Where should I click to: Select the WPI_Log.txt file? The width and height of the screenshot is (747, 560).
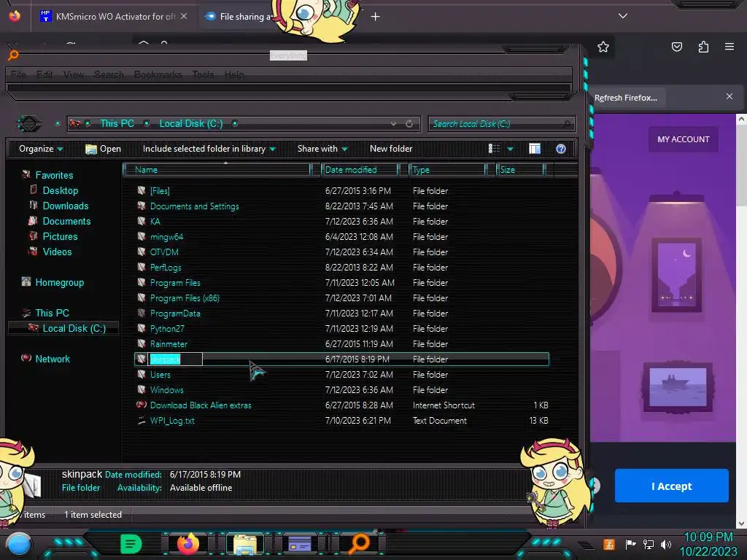341,421
